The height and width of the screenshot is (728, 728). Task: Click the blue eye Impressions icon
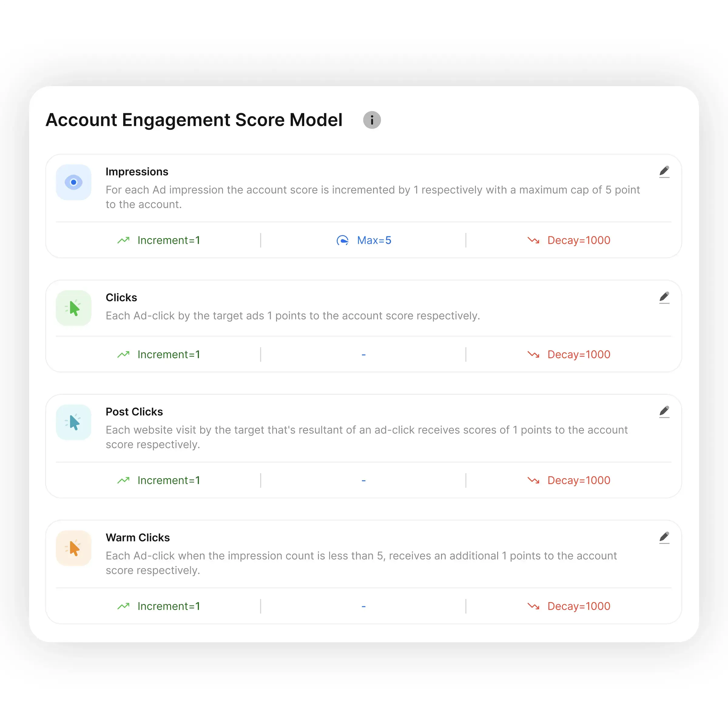click(x=73, y=182)
